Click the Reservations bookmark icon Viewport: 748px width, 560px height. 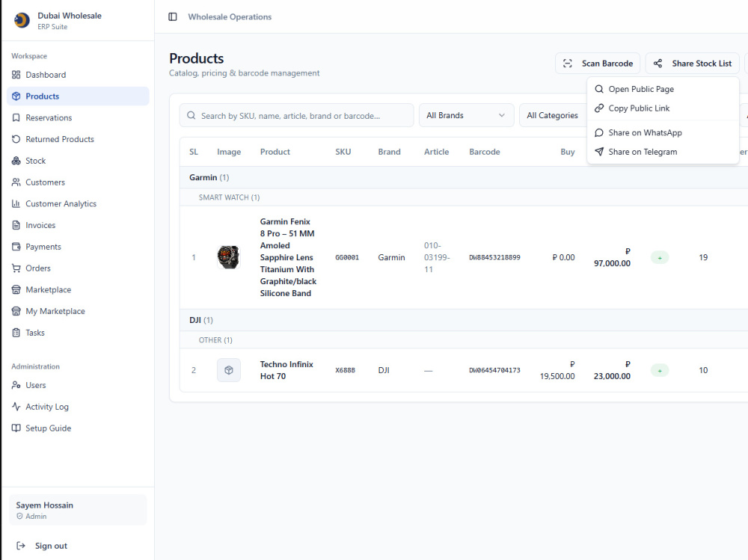(16, 118)
